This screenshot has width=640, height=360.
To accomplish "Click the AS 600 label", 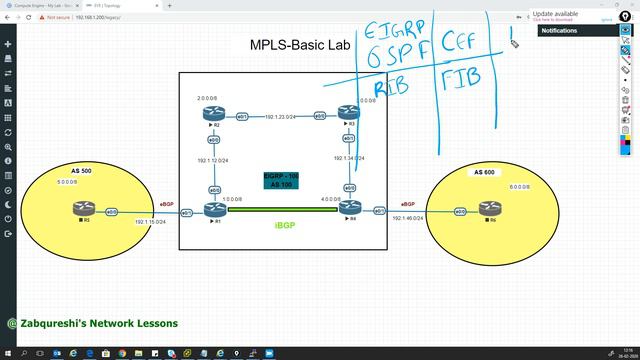I will click(484, 172).
